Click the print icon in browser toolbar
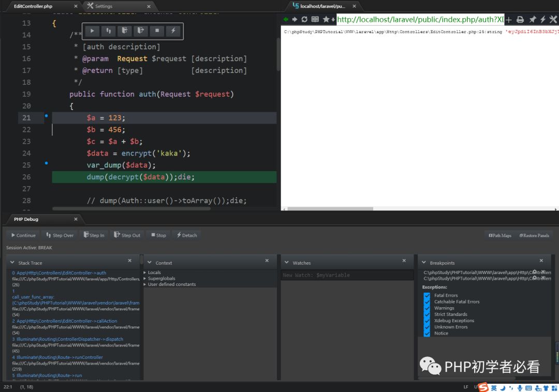This screenshot has height=392, width=559. point(520,20)
